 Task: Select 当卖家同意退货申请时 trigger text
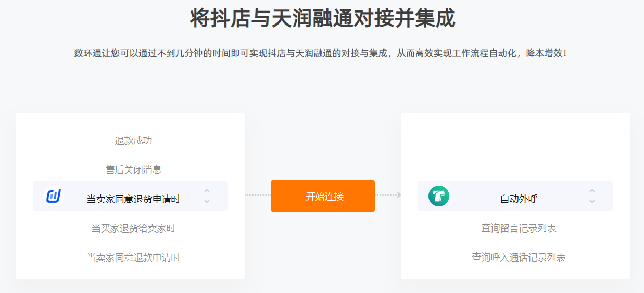tap(133, 199)
